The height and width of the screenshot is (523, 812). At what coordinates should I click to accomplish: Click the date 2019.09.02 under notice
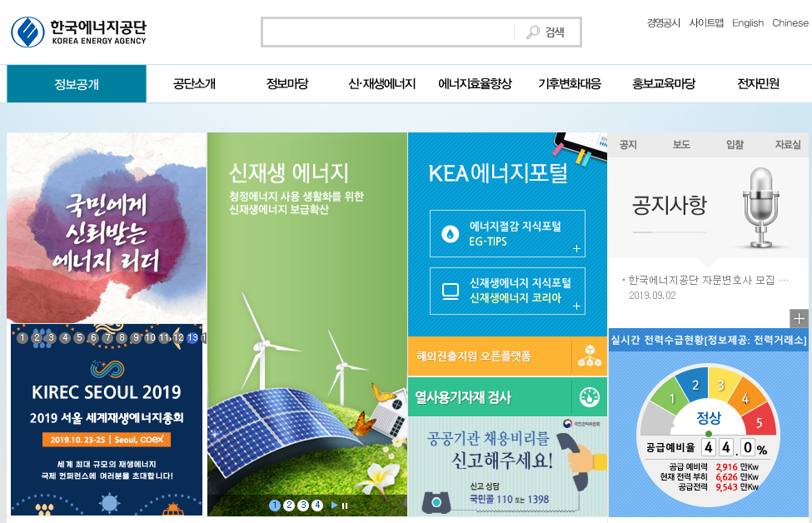pyautogui.click(x=652, y=295)
